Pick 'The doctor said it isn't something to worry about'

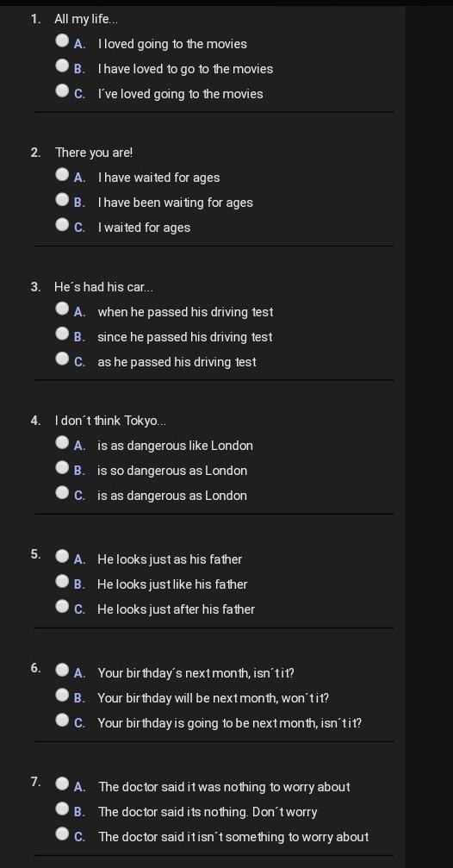[x=62, y=834]
